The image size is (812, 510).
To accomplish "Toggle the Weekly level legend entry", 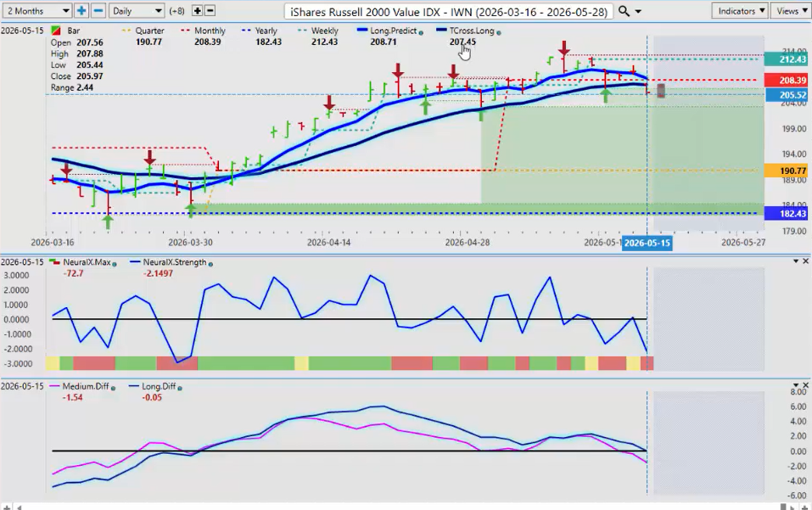I will [318, 31].
